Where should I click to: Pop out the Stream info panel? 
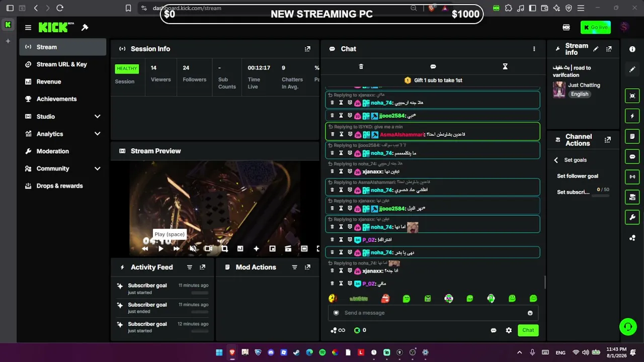point(609,49)
